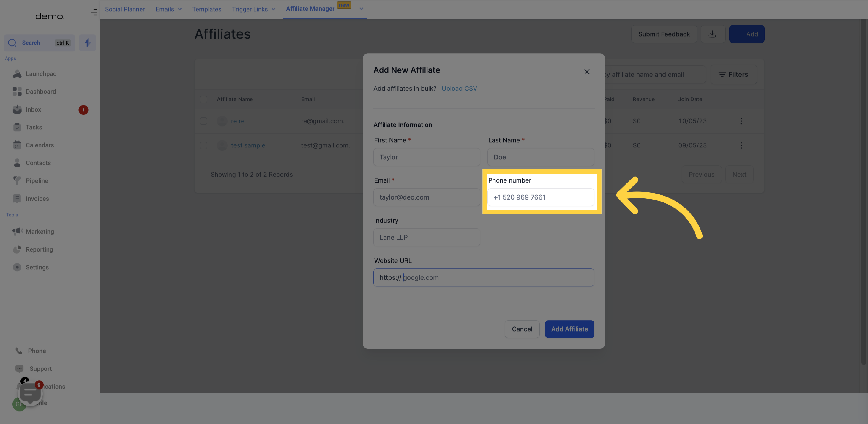Image resolution: width=868 pixels, height=424 pixels.
Task: Open the Inbox tray icon
Action: 17,109
